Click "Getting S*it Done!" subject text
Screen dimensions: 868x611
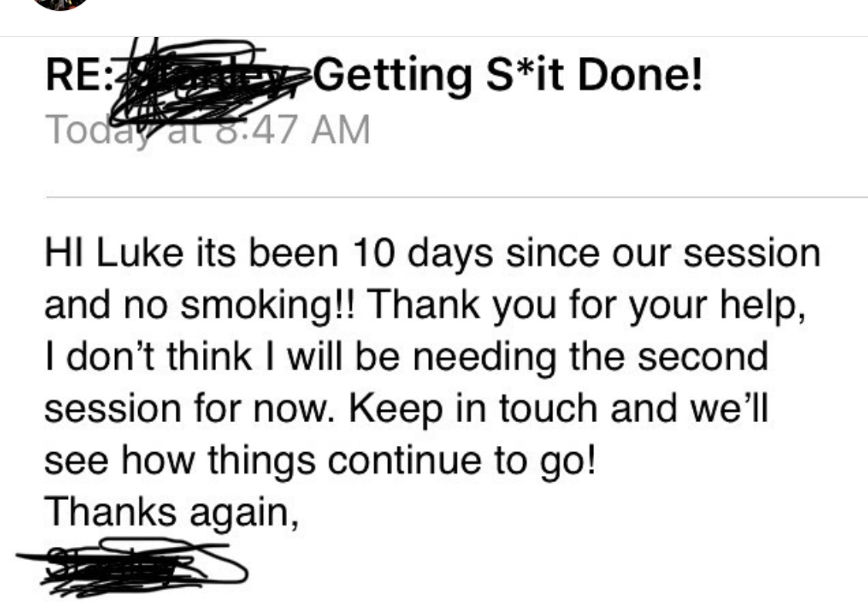[509, 76]
